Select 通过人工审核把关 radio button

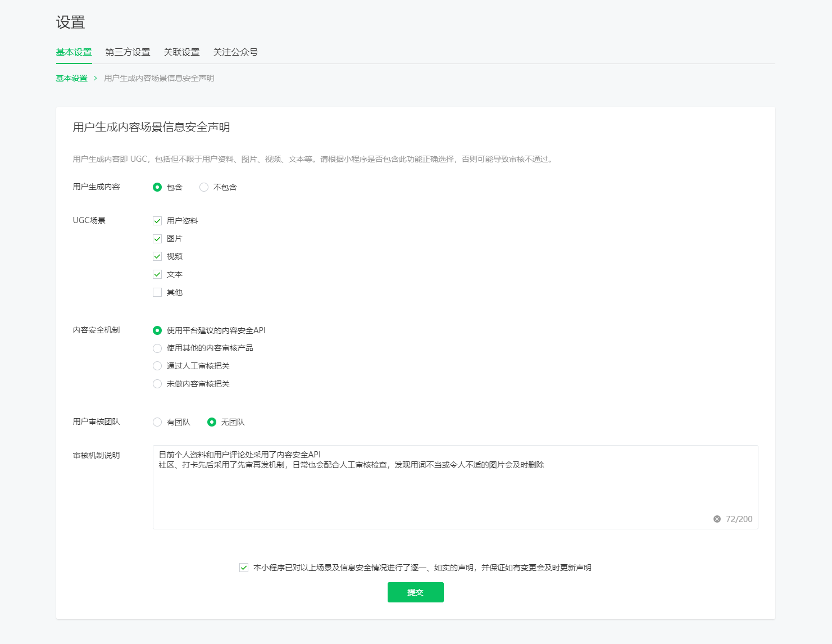click(157, 366)
